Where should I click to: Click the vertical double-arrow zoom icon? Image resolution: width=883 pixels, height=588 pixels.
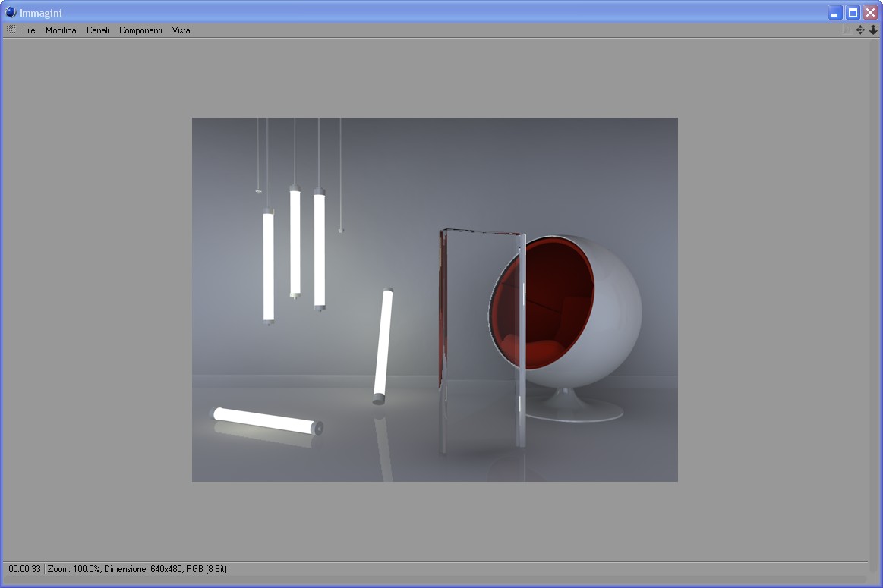(873, 30)
